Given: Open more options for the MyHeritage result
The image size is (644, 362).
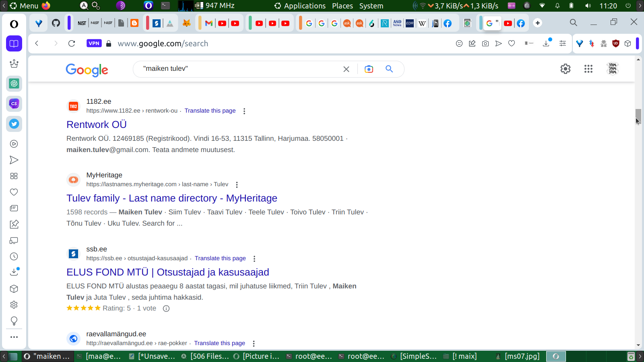Looking at the screenshot, I should coord(237,185).
